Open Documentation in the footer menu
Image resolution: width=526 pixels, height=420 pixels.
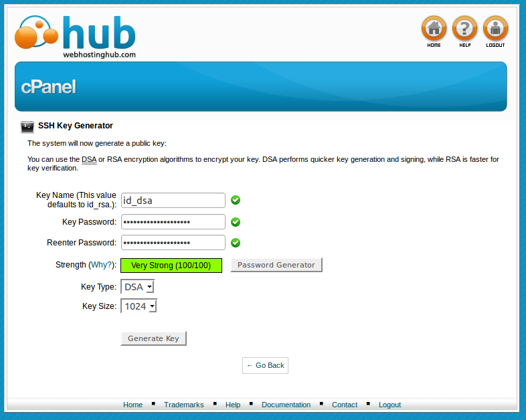click(x=286, y=405)
